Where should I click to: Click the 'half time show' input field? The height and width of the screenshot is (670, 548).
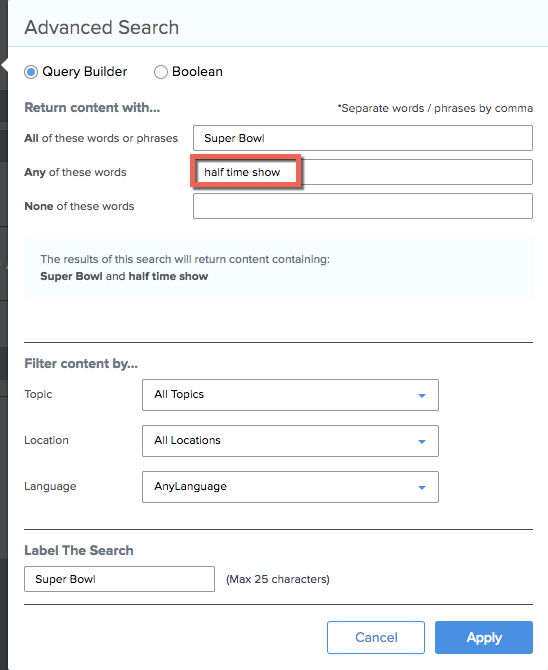pyautogui.click(x=363, y=172)
